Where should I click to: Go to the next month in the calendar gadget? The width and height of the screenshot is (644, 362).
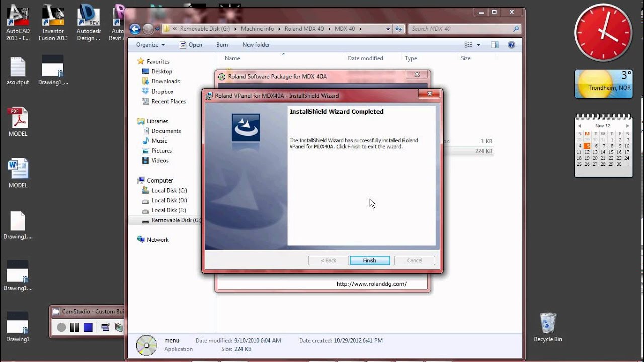(x=628, y=126)
